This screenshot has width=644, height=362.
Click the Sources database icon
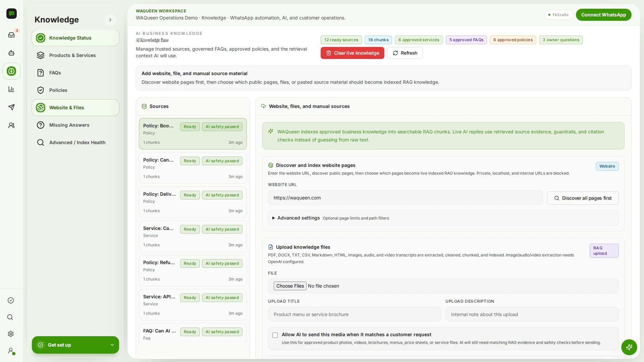click(144, 106)
